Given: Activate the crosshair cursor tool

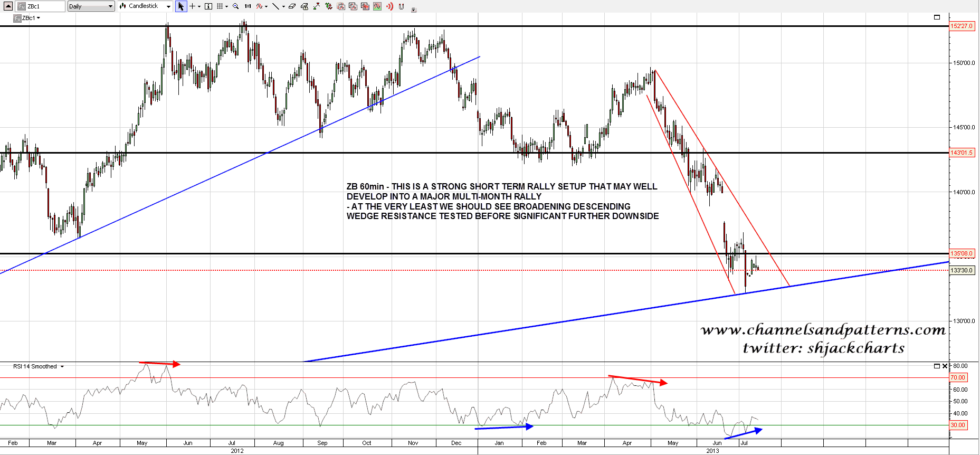Looking at the screenshot, I should (193, 6).
